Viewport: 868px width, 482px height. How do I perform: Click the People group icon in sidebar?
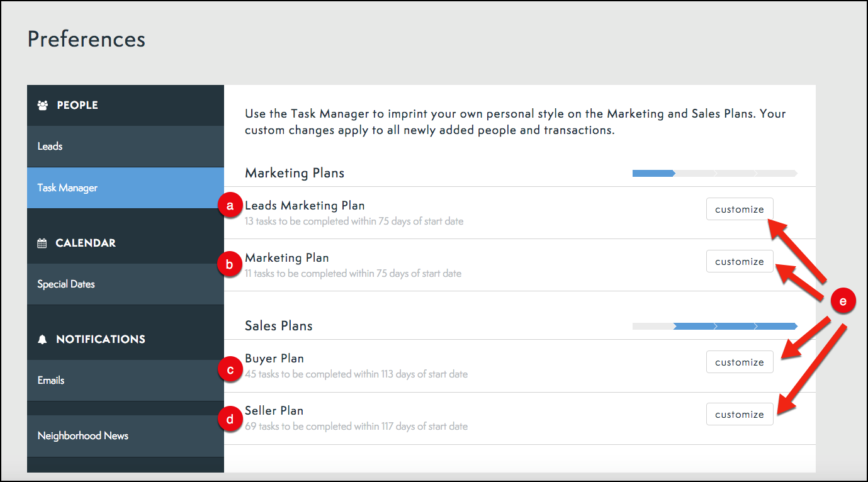point(43,106)
